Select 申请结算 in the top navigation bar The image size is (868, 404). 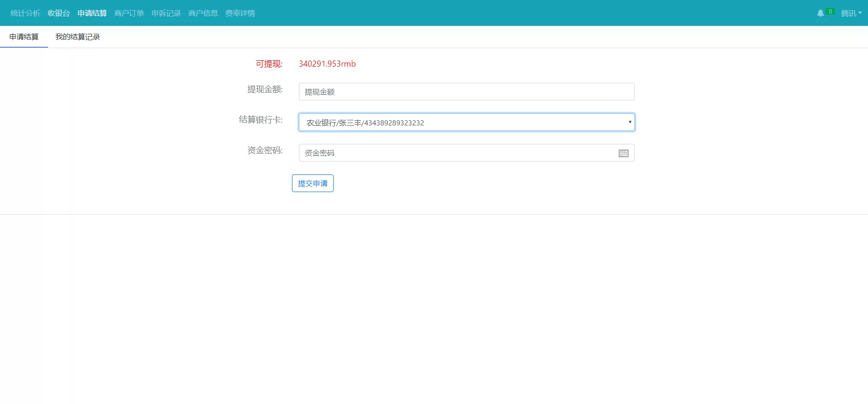92,13
